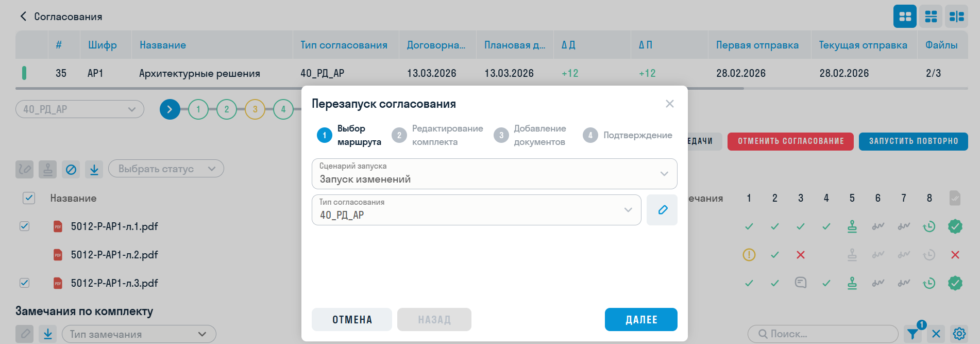The width and height of the screenshot is (980, 344).
Task: Click ЗАПУСТИТЬ ПОВТОРНО button
Action: click(x=914, y=141)
